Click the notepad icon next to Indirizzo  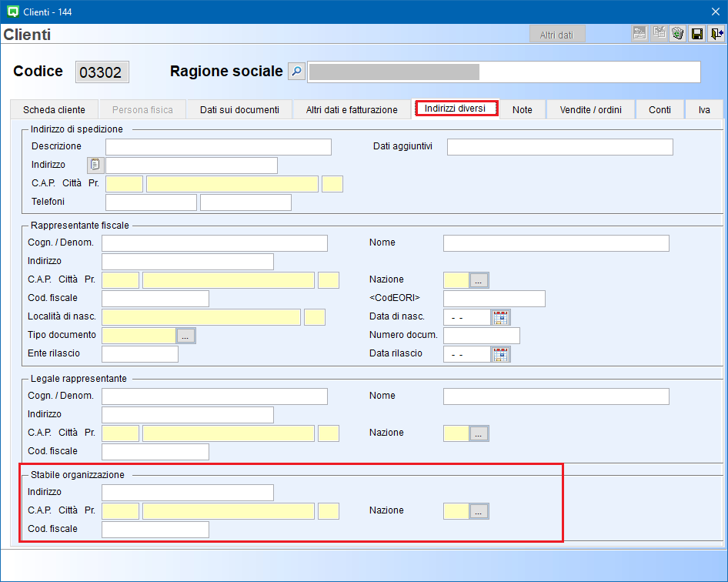click(x=95, y=165)
